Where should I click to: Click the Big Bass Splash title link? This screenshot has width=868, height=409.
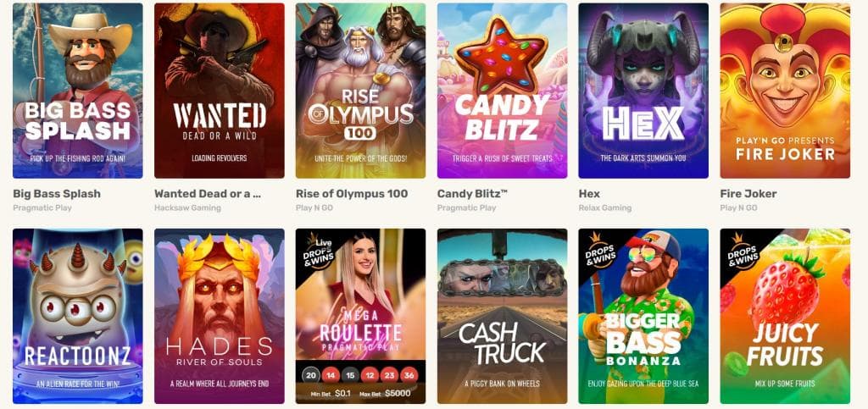(x=57, y=194)
